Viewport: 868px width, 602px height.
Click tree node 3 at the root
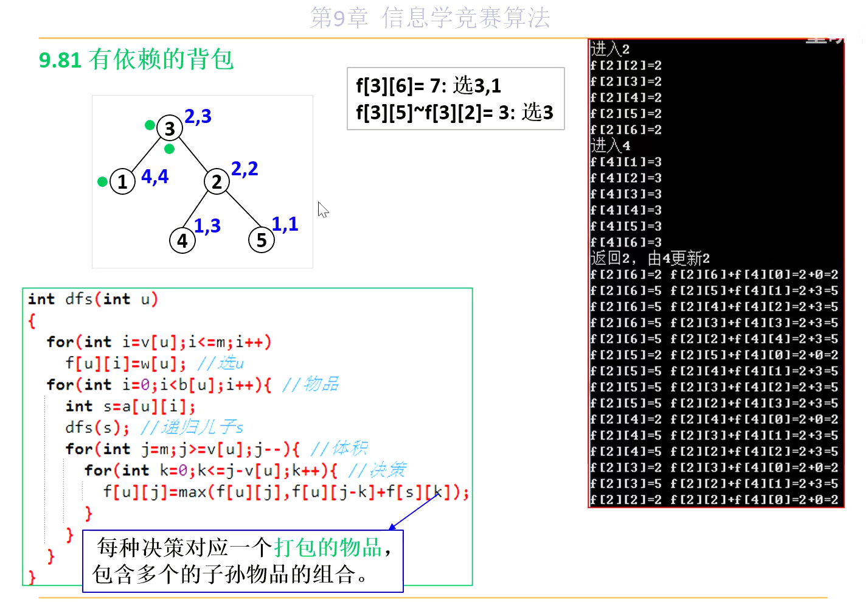click(x=170, y=128)
